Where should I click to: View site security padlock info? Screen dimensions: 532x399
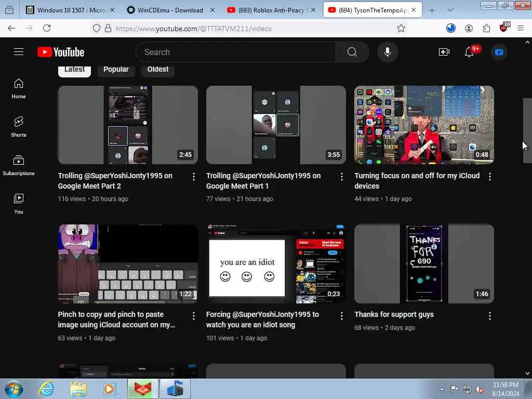point(108,28)
